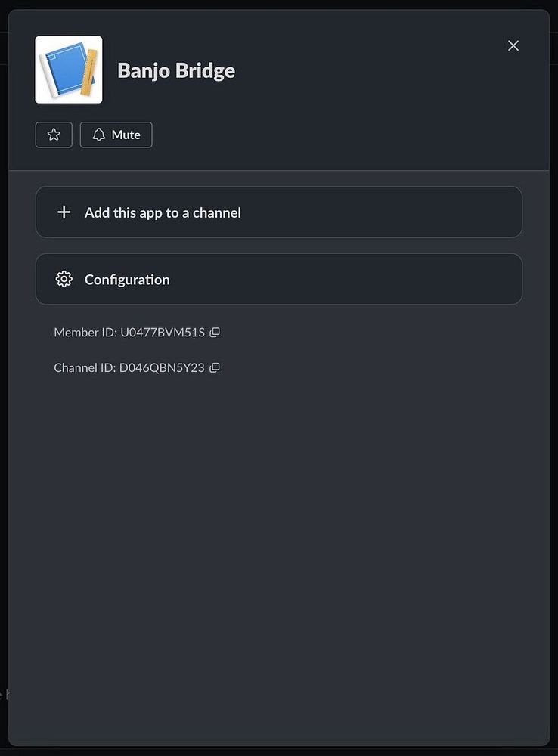This screenshot has width=558, height=756.
Task: Click the Banjo Bridge title text
Action: pyautogui.click(x=176, y=70)
